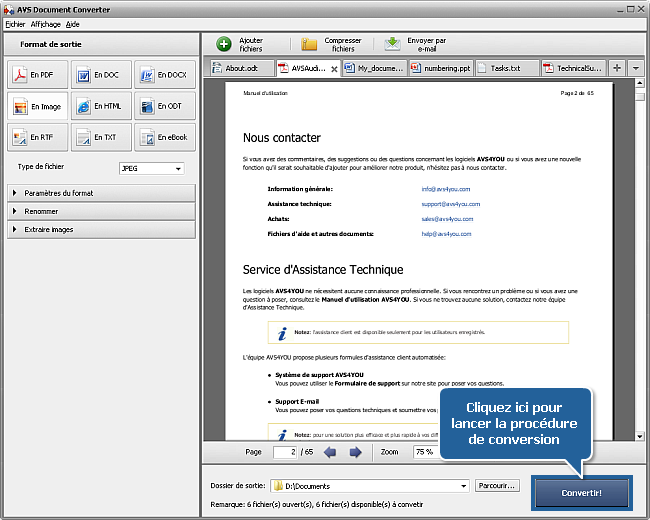Add a new tab with plus button
The height and width of the screenshot is (520, 650).
pyautogui.click(x=617, y=68)
